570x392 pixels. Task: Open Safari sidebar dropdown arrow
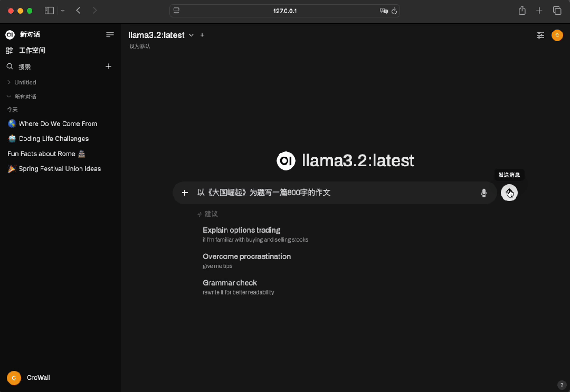[x=63, y=11]
